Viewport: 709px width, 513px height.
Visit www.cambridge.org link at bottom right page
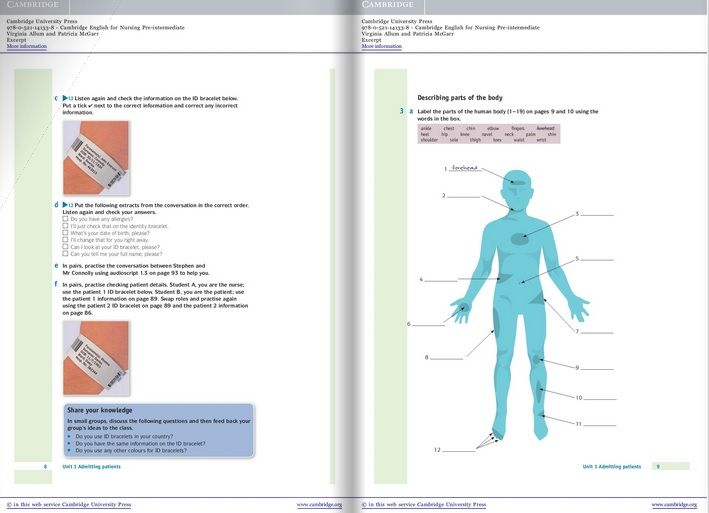(x=674, y=505)
